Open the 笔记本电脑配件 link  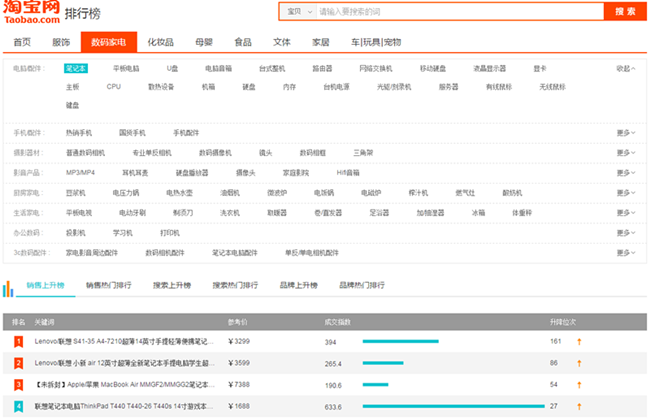pyautogui.click(x=235, y=253)
